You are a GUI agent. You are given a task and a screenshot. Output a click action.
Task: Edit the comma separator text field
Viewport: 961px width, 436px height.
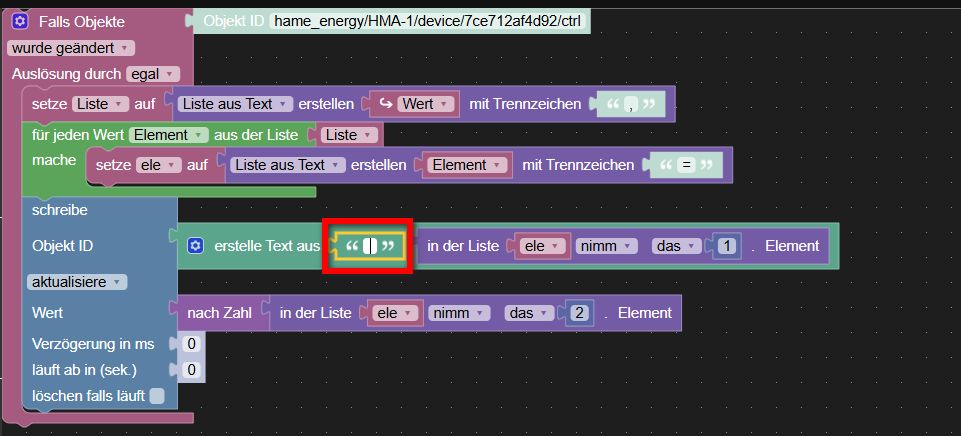[x=631, y=105]
